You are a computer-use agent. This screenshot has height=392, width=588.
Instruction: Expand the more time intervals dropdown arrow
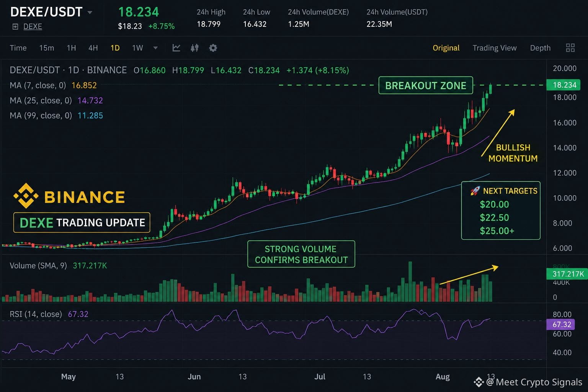155,48
